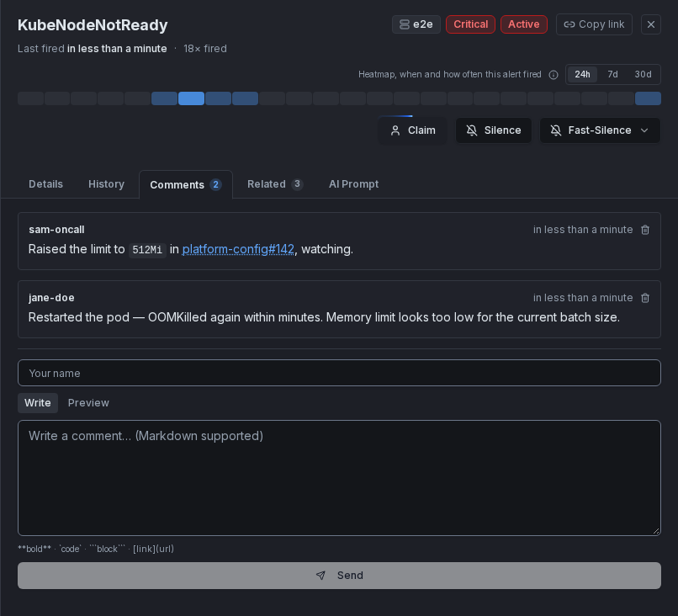
Task: Open the History tab
Action: click(x=106, y=184)
